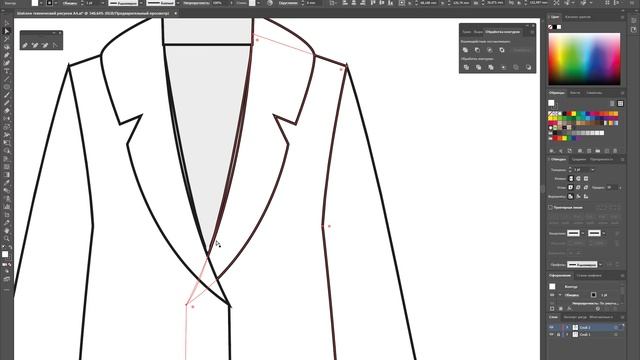Click the Divide pathfinder icon
The height and width of the screenshot is (360, 640).
point(466,67)
